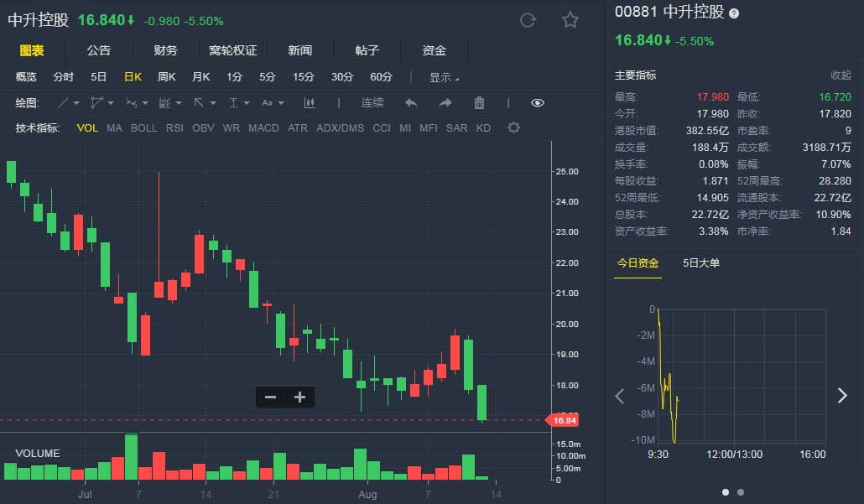Click the next arrow on the capital flow panel
Screen dimensions: 864x504
click(842, 396)
